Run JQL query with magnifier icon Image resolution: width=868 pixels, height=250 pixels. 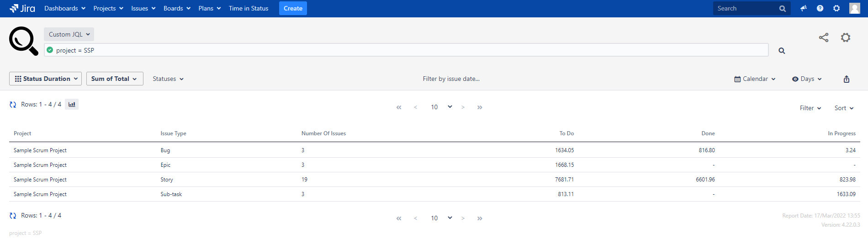tap(782, 51)
